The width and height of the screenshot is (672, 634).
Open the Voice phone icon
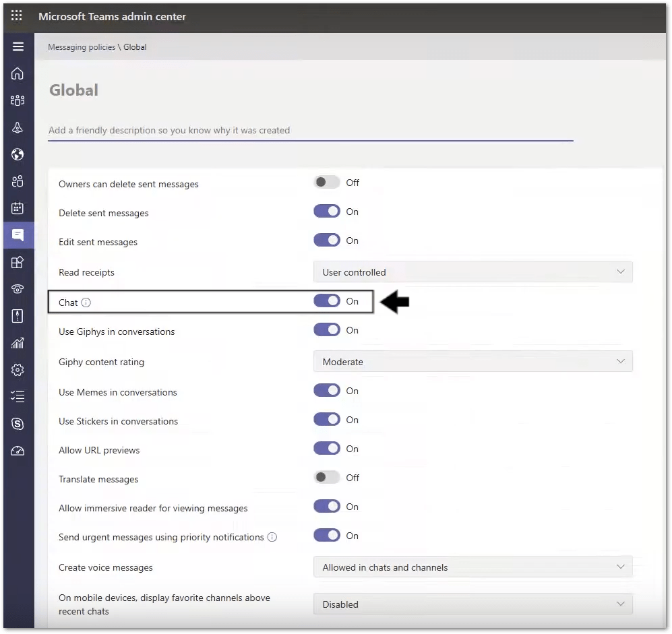18,289
